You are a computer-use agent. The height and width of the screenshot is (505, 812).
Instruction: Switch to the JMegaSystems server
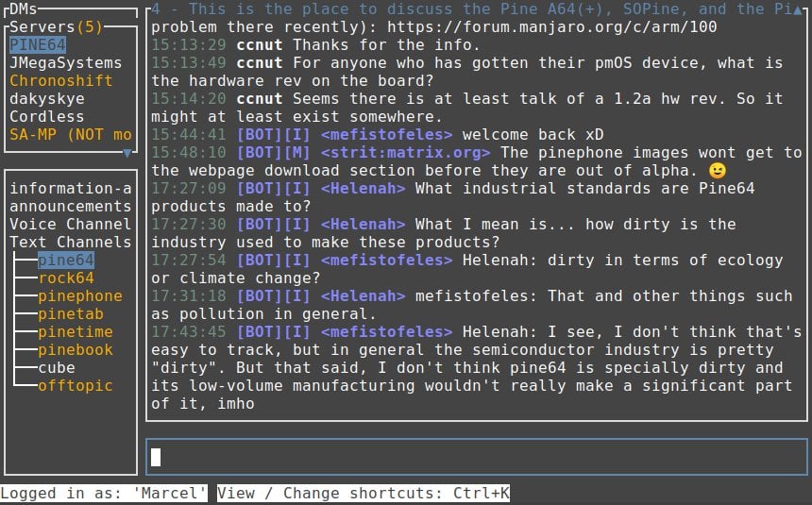[65, 63]
